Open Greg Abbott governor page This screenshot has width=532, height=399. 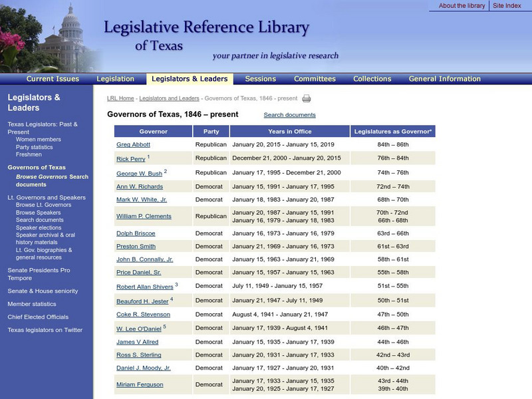(x=134, y=144)
